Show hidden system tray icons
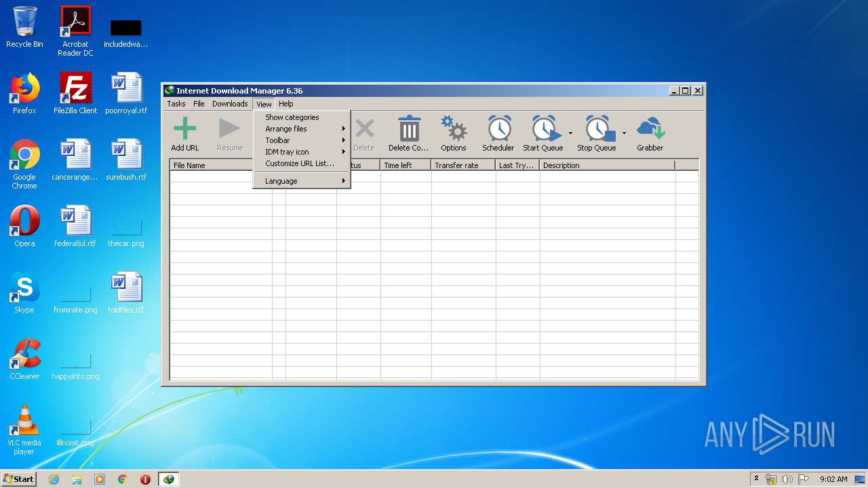The height and width of the screenshot is (488, 868). coord(756,479)
